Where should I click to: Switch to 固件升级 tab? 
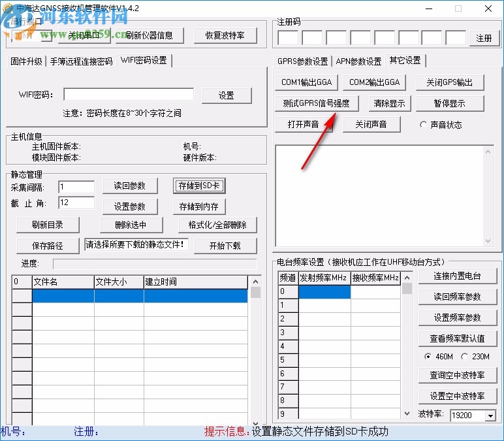point(26,61)
